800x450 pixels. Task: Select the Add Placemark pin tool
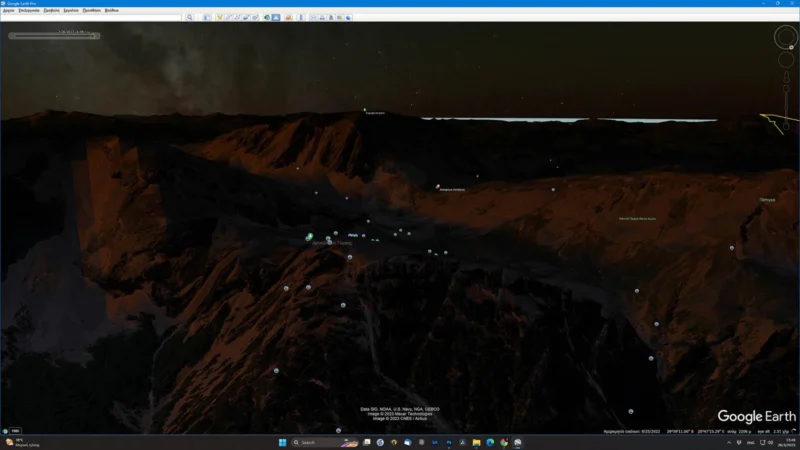pyautogui.click(x=219, y=17)
